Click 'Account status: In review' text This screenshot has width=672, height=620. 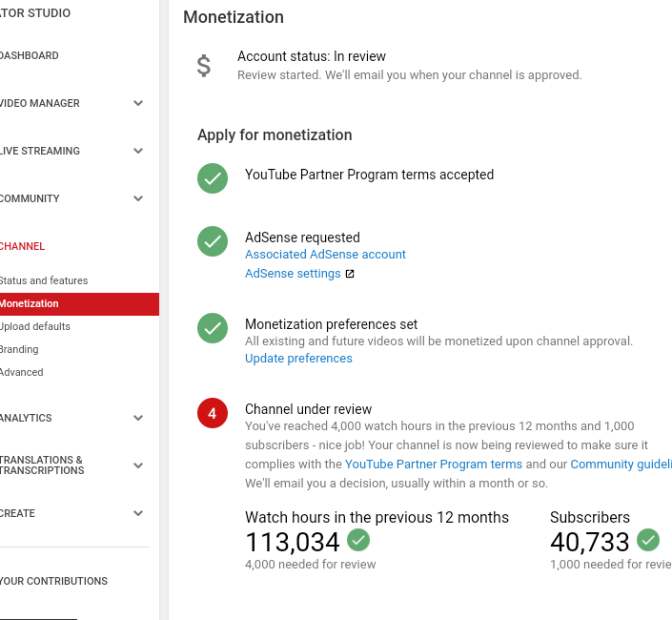click(x=312, y=56)
